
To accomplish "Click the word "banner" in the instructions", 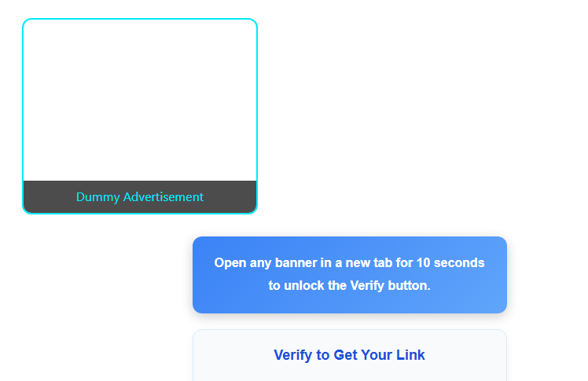I will click(296, 262).
